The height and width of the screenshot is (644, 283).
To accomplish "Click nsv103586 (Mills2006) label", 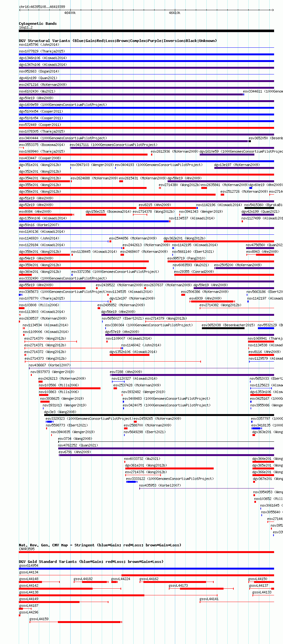I will (x=59, y=385).
